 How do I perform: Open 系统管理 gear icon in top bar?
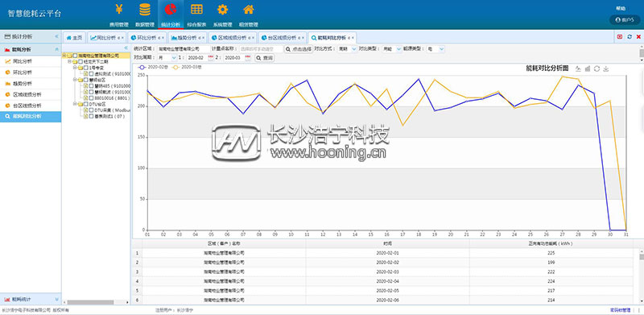[222, 10]
